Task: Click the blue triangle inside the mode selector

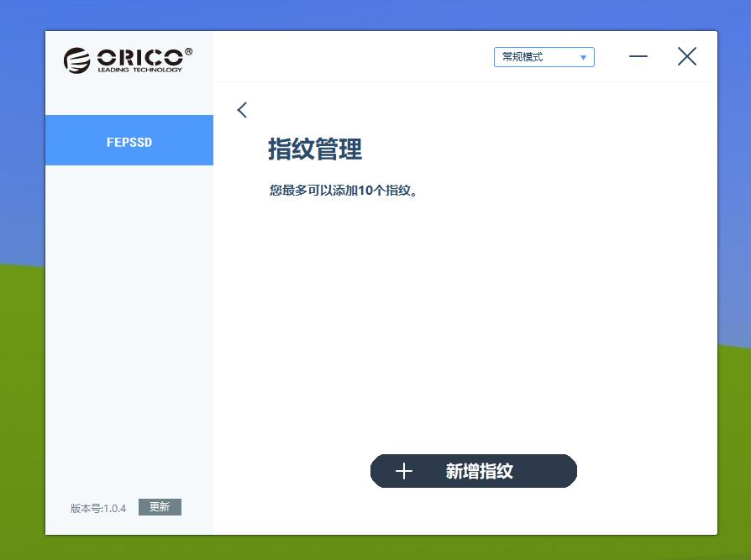Action: [583, 57]
